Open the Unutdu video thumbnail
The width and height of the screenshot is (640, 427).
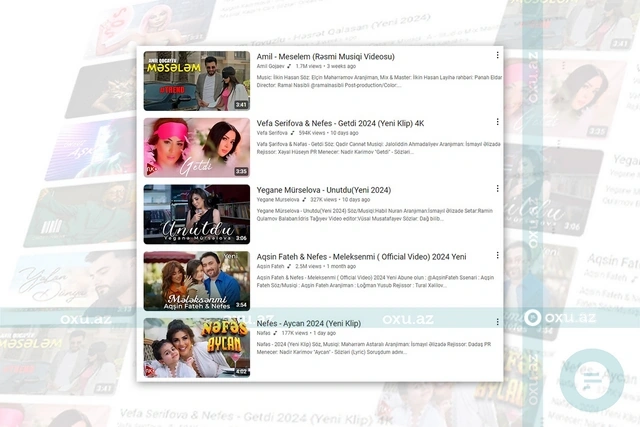pos(196,214)
